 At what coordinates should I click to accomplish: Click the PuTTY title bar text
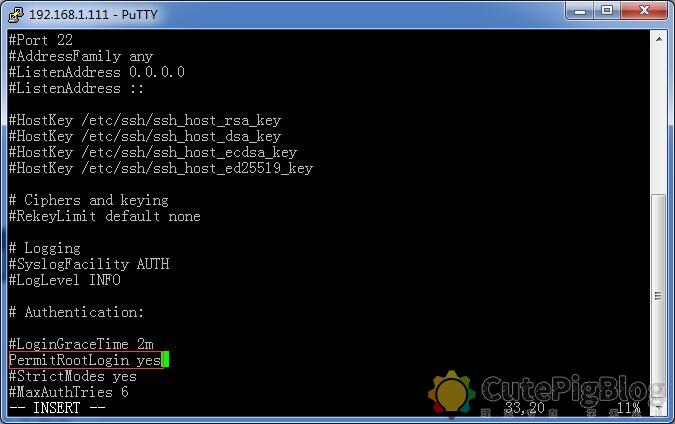(93, 15)
